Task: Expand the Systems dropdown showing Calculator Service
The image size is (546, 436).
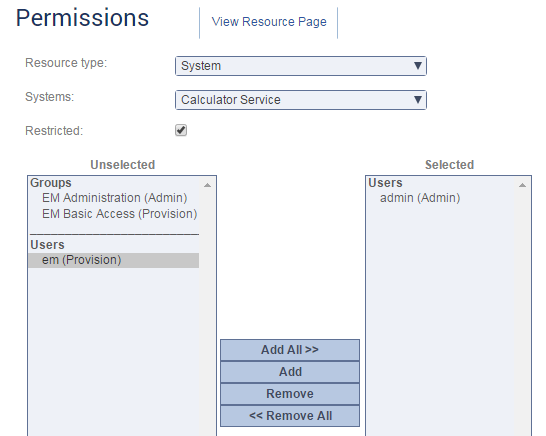Action: pyautogui.click(x=301, y=100)
